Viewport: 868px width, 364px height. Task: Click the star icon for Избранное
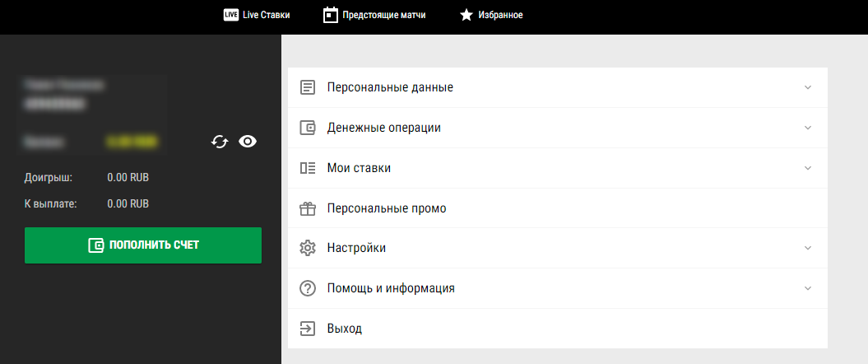[x=466, y=15]
